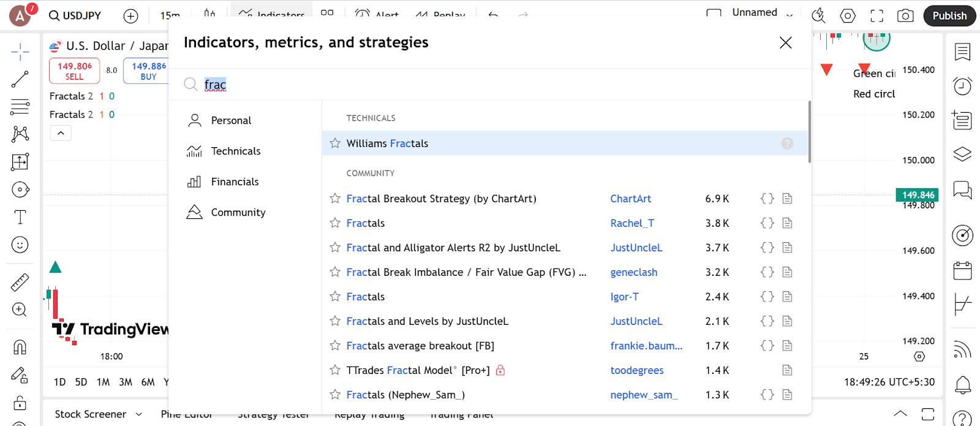Open the 15m interval selector
980x426 pixels.
coord(170,15)
